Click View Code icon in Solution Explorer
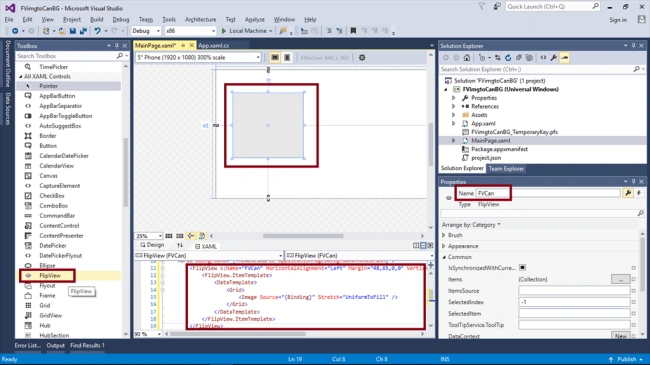Image resolution: width=650 pixels, height=365 pixels. [543, 58]
